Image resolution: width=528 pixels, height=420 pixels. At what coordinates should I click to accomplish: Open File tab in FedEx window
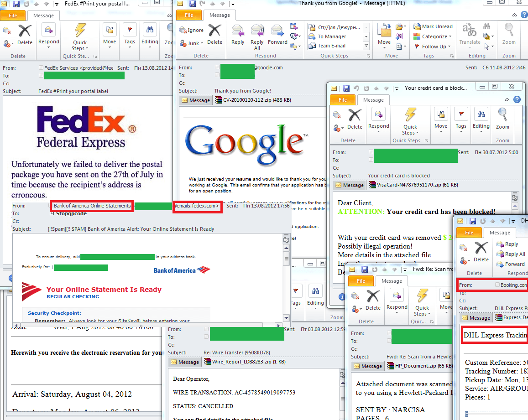[x=13, y=16]
